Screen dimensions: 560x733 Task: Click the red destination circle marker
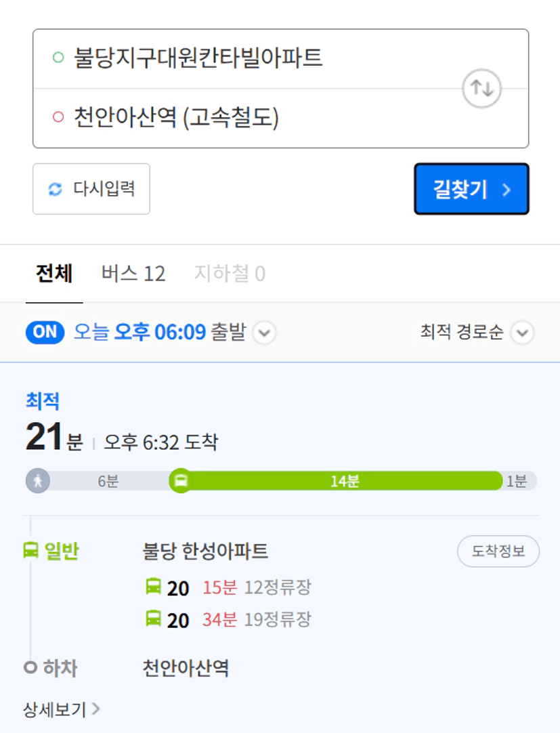[x=58, y=117]
